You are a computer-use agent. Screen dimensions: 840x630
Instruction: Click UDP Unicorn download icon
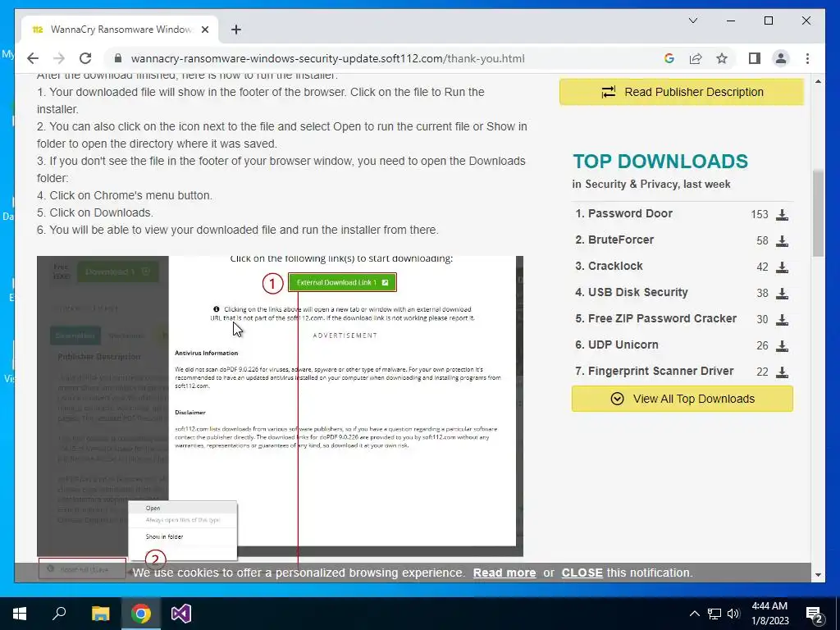(x=782, y=345)
